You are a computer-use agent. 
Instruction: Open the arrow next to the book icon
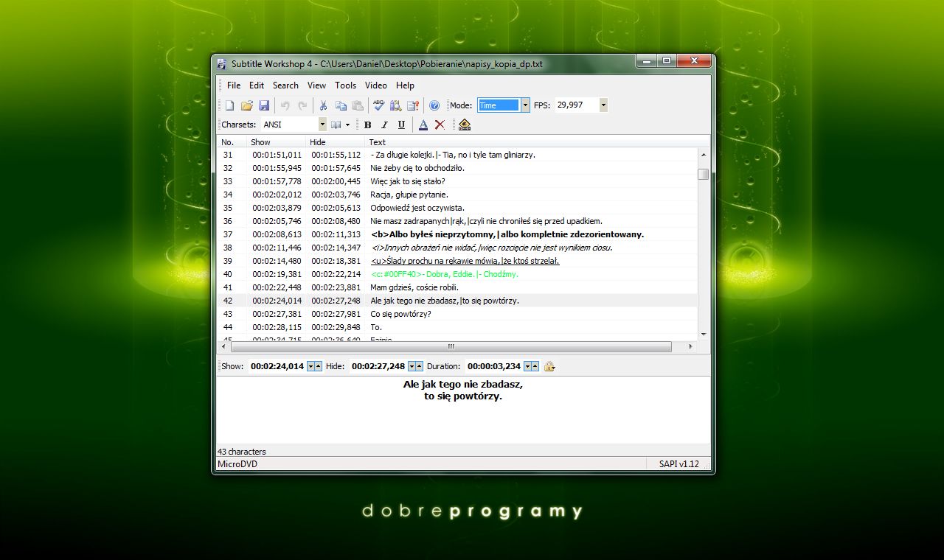tap(347, 125)
